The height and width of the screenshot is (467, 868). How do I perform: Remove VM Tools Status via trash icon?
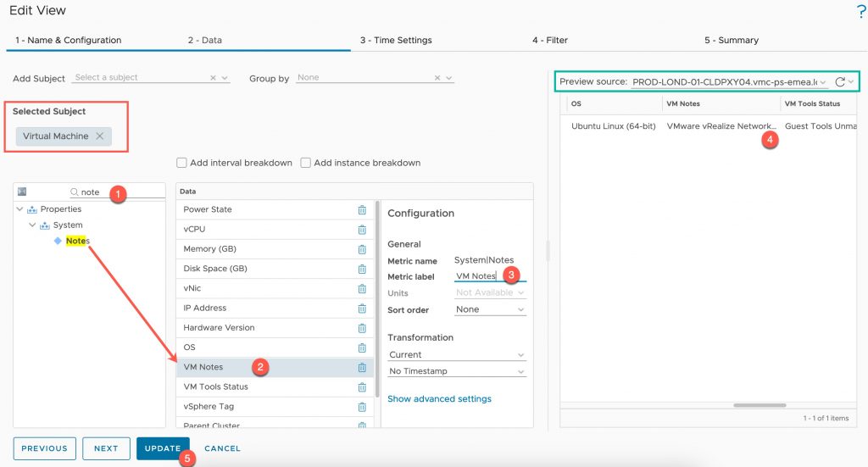(362, 387)
